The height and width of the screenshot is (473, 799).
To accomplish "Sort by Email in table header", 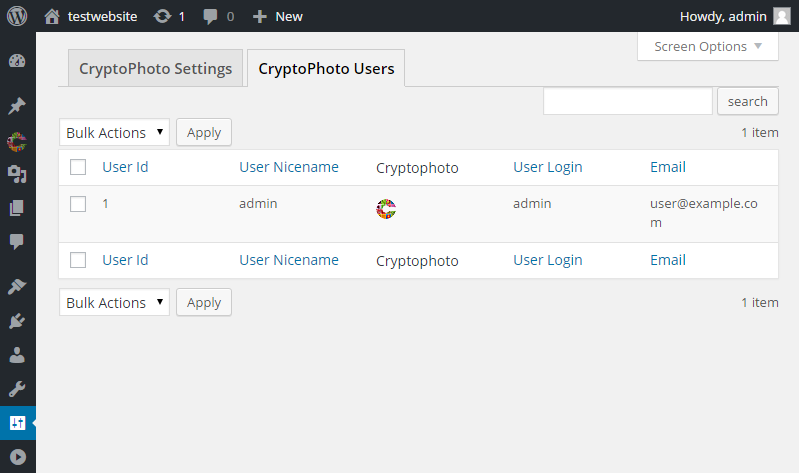I will (x=668, y=167).
